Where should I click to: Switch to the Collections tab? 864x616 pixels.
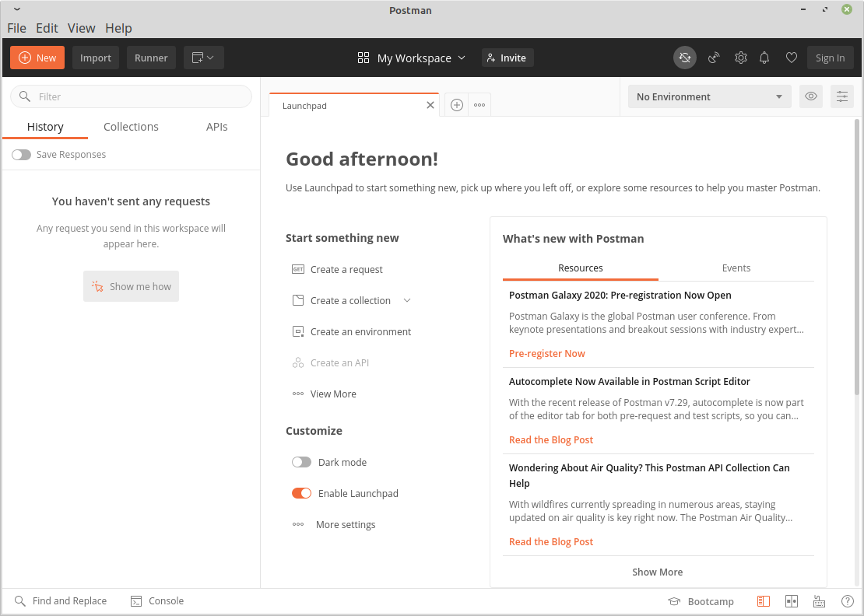point(131,127)
